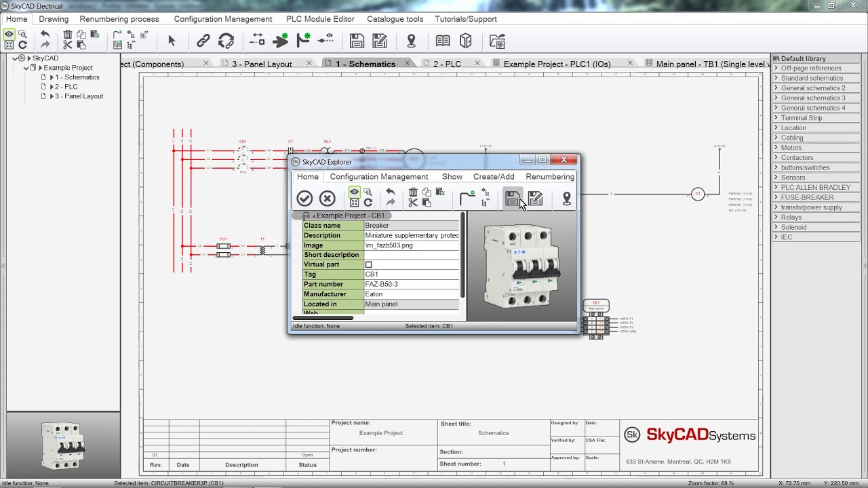Open Configuration Management tab in SkyCAD Explorer
Viewport: 868px width, 488px height.
(379, 177)
